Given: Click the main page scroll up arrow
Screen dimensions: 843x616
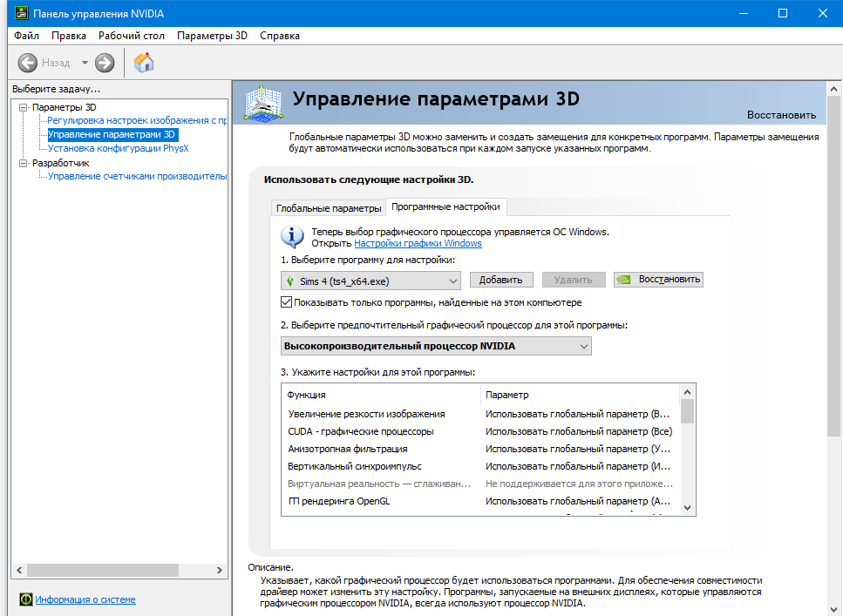Looking at the screenshot, I should tap(834, 89).
